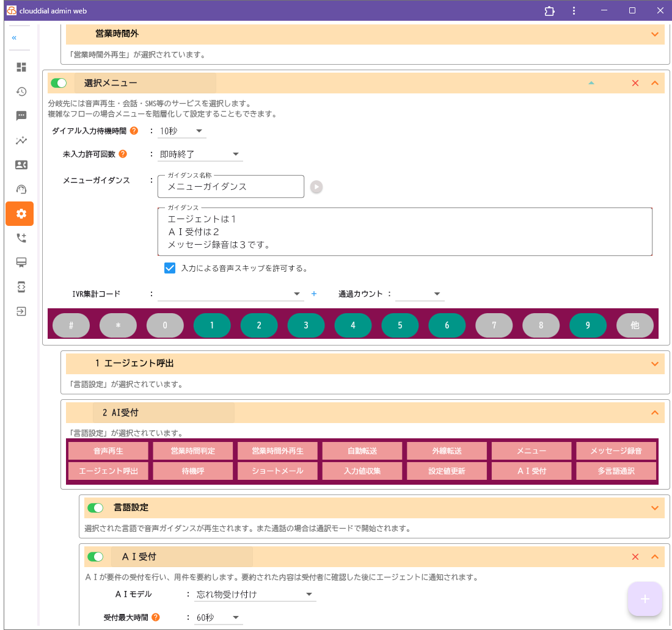Uncheck 入力による音声スキップを許可する
Image resolution: width=672 pixels, height=630 pixels.
(x=169, y=267)
